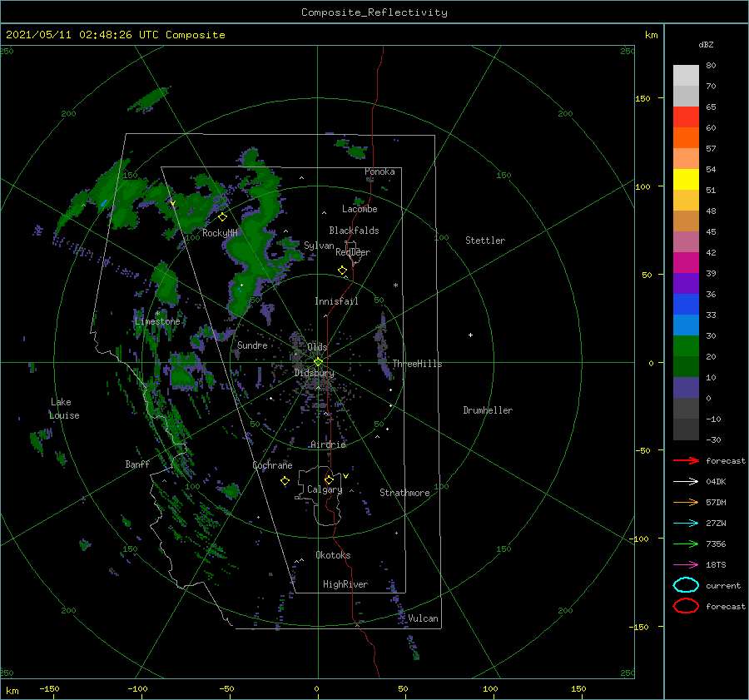Click the Didsbury city label

tap(315, 373)
